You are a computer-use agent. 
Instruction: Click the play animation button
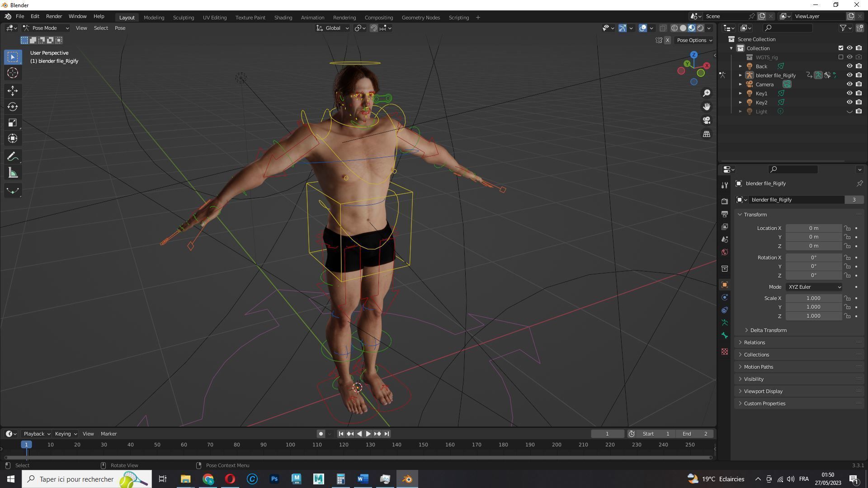pyautogui.click(x=368, y=434)
